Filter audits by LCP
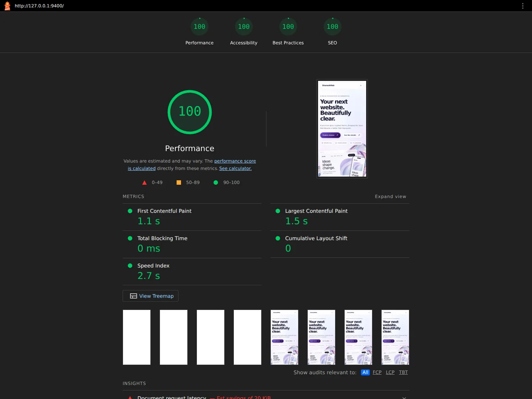This screenshot has width=532, height=399. pos(390,372)
